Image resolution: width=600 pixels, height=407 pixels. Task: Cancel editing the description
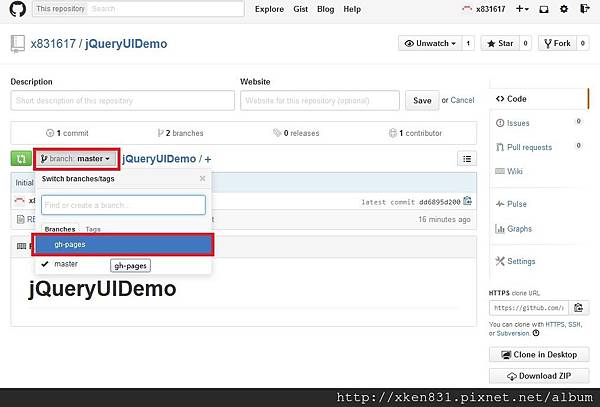pos(462,100)
